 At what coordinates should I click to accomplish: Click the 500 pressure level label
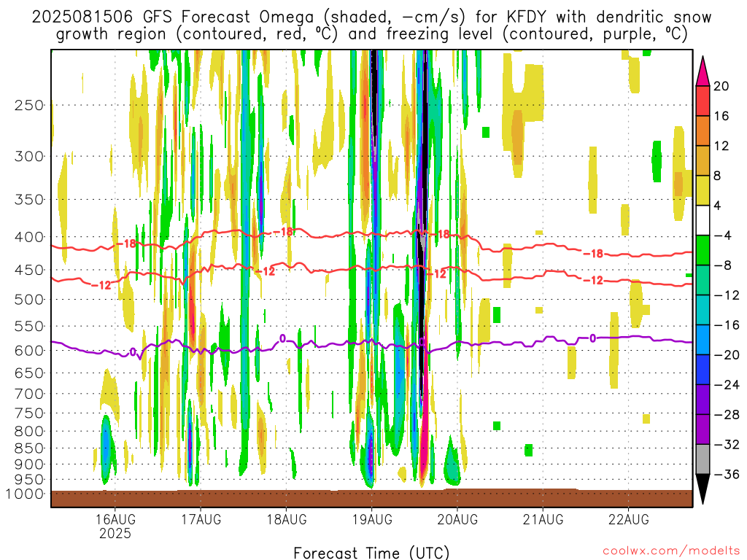(x=29, y=300)
